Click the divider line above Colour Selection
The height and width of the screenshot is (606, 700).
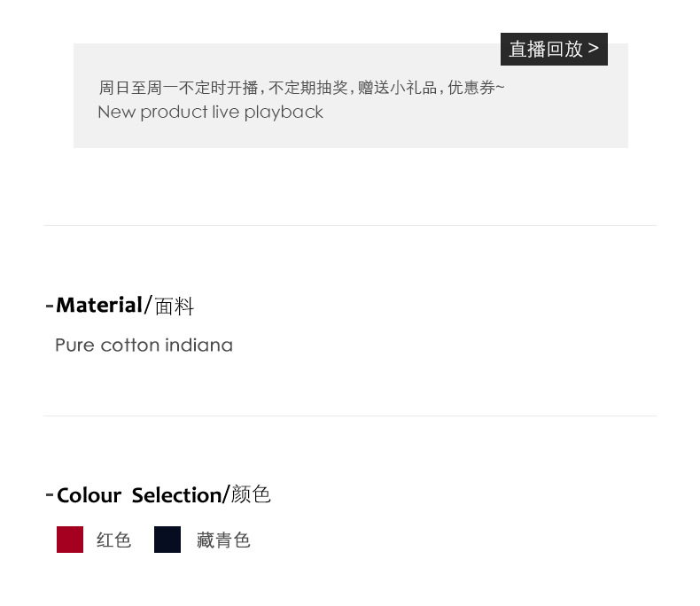point(350,416)
